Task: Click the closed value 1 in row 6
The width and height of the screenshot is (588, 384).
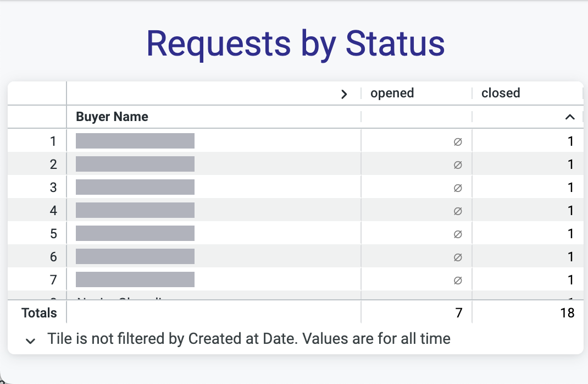Action: pyautogui.click(x=570, y=257)
